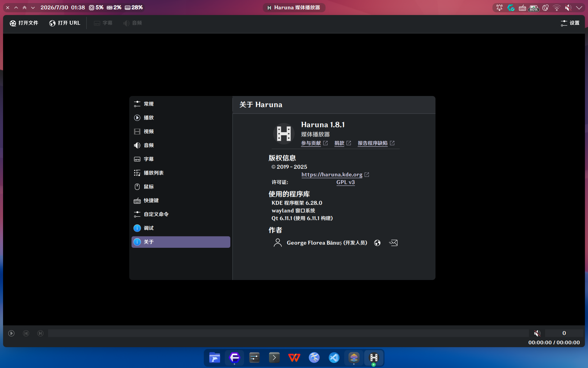This screenshot has height=368, width=588.
Task: Open the system settings sliders icon in dock
Action: click(x=254, y=358)
